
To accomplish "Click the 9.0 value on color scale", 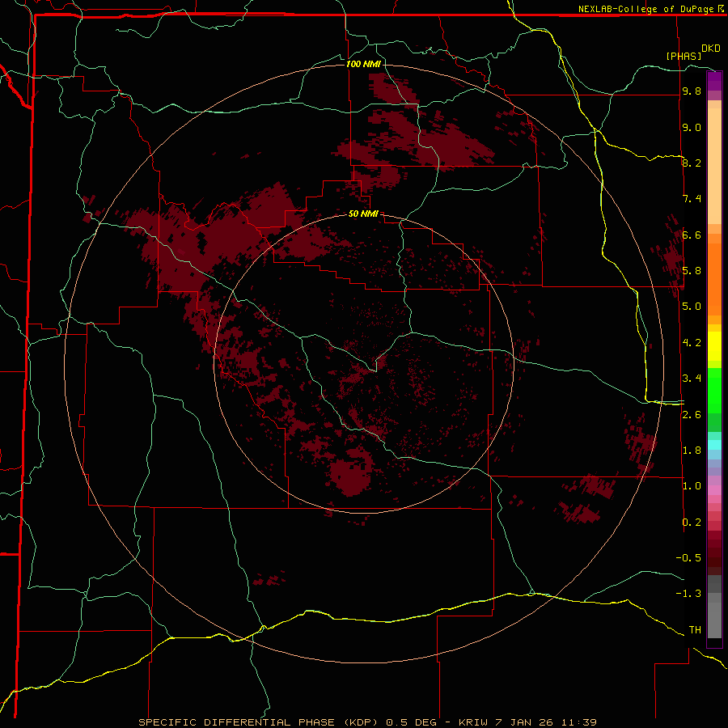I will [692, 127].
